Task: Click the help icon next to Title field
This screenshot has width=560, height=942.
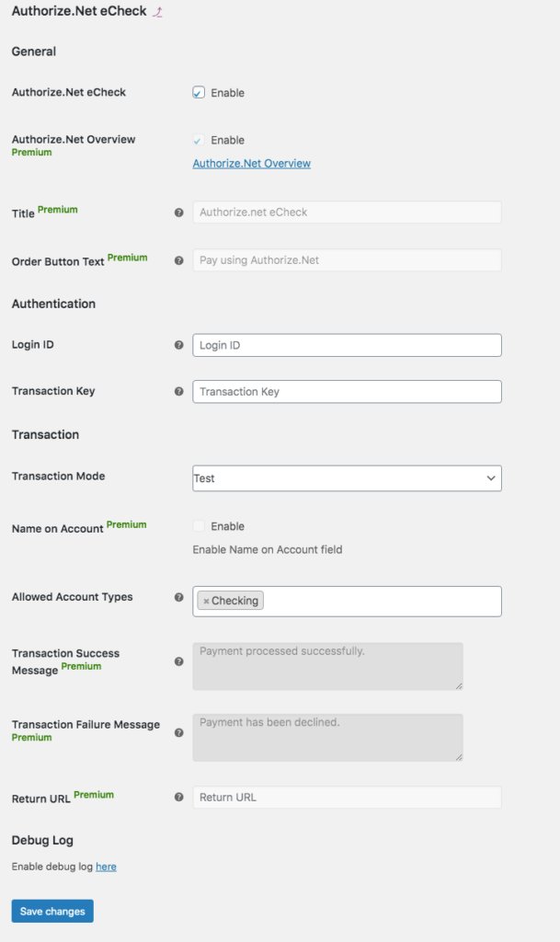Action: coord(179,213)
